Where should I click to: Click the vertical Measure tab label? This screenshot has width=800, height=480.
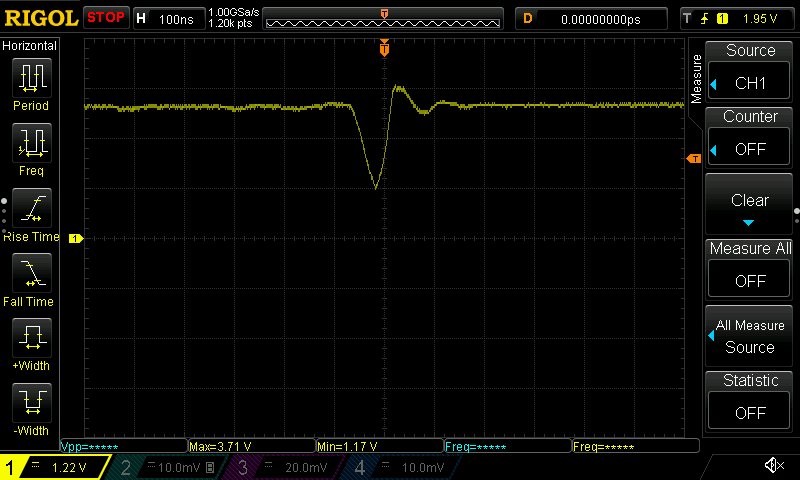point(696,79)
